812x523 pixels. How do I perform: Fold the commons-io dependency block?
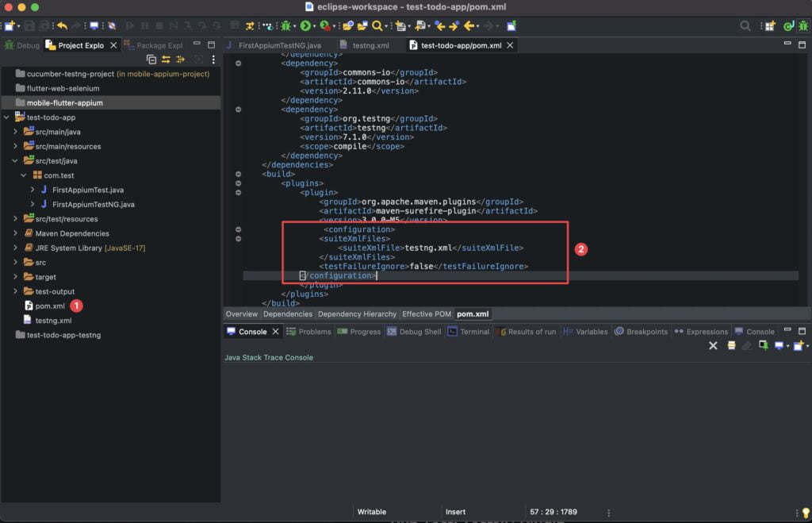click(238, 63)
